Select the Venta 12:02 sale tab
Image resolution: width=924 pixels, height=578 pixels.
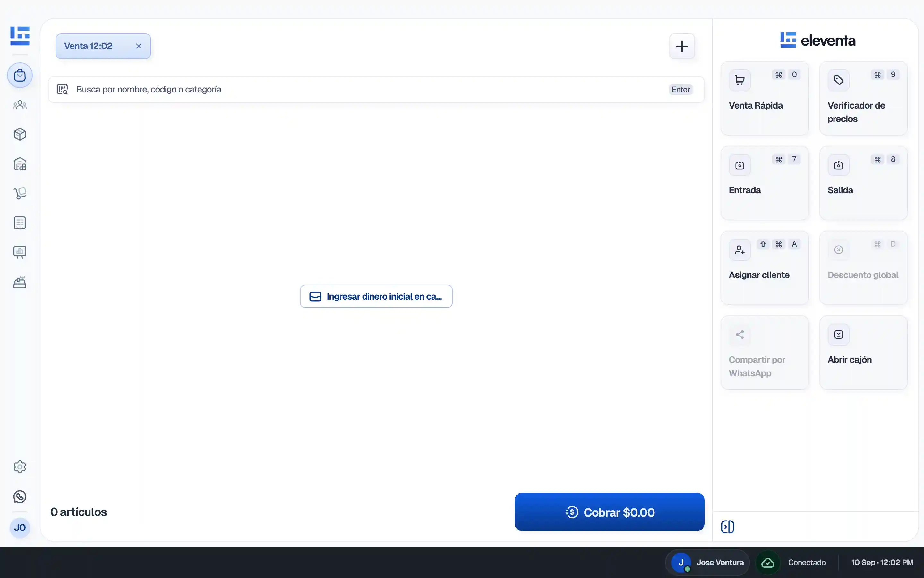click(103, 46)
